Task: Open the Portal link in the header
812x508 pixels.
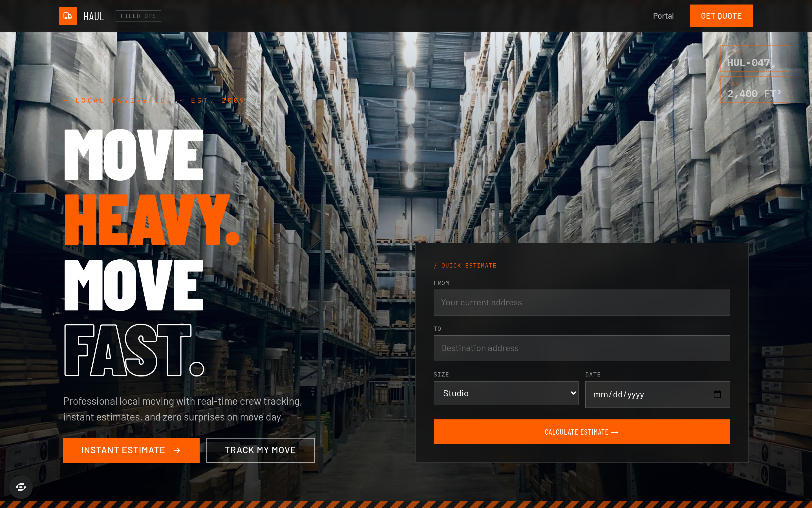Action: pyautogui.click(x=663, y=16)
